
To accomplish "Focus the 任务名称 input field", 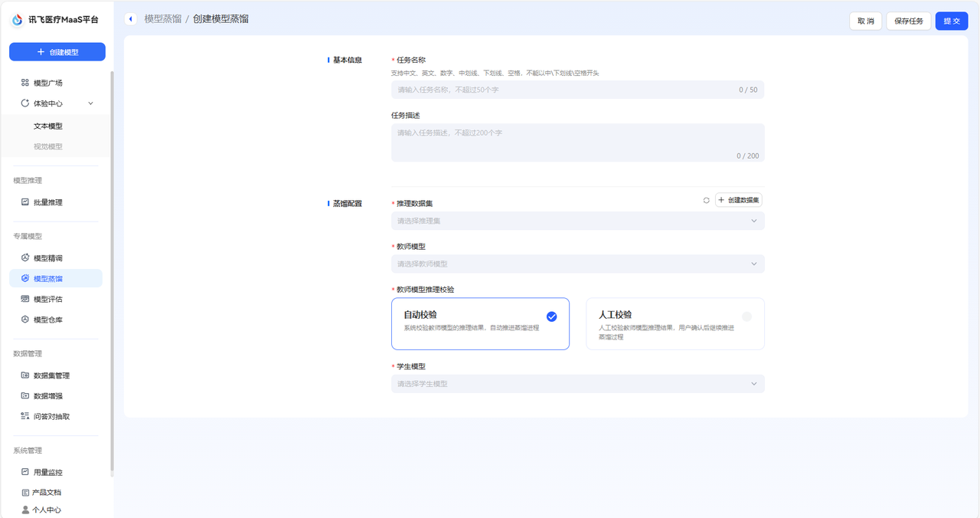I will click(577, 90).
